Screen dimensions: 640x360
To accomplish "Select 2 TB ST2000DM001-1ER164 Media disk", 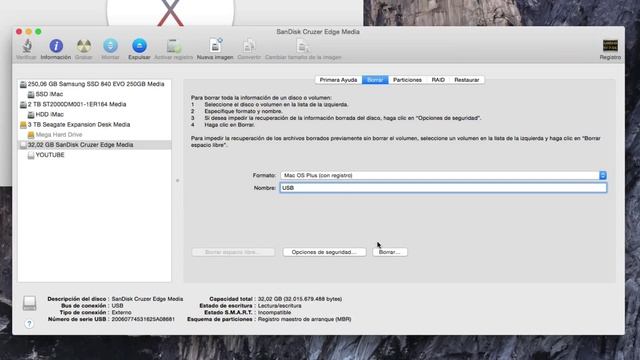I will click(x=94, y=104).
